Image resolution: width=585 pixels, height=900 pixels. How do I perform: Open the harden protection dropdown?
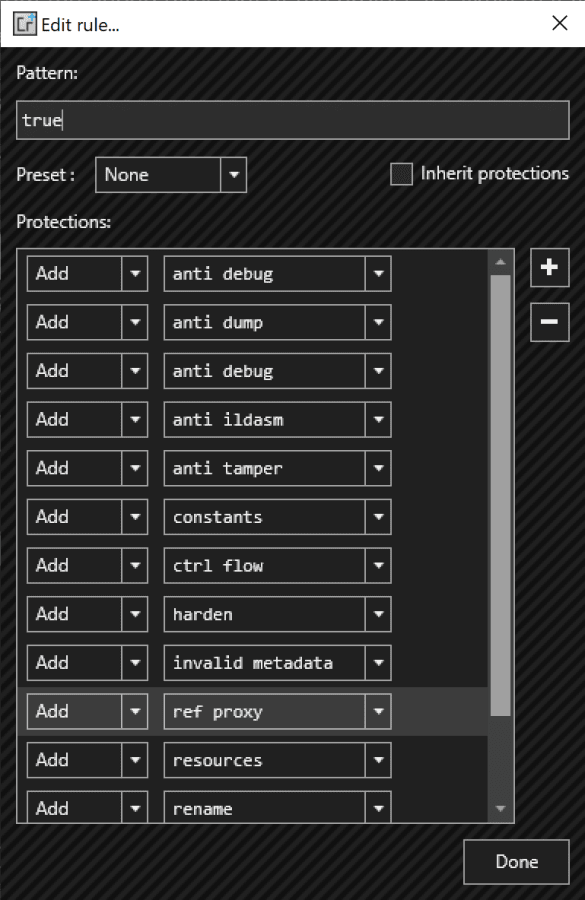(378, 613)
